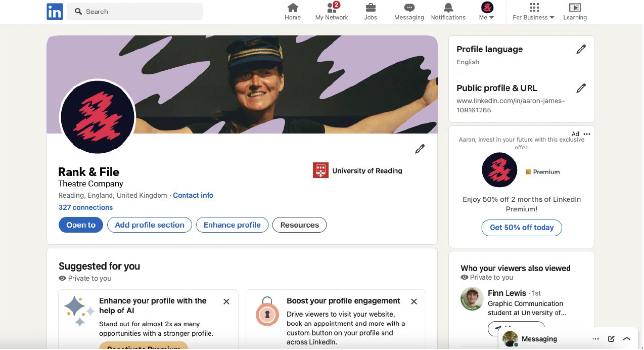The image size is (644, 350).
Task: Open the Resources button
Action: [x=300, y=225]
